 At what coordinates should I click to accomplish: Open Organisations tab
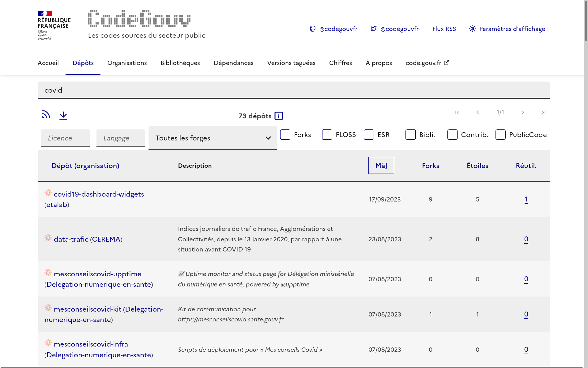point(127,63)
